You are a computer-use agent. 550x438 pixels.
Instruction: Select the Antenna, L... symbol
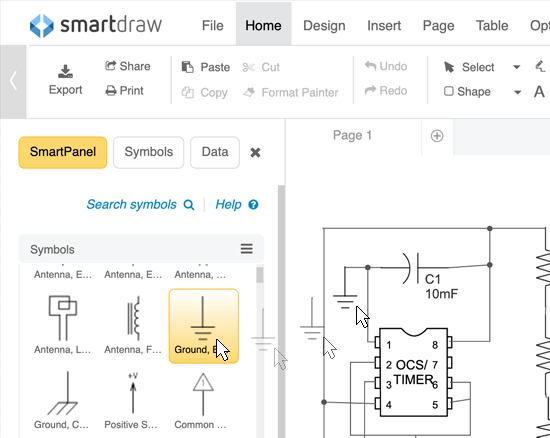click(x=63, y=325)
